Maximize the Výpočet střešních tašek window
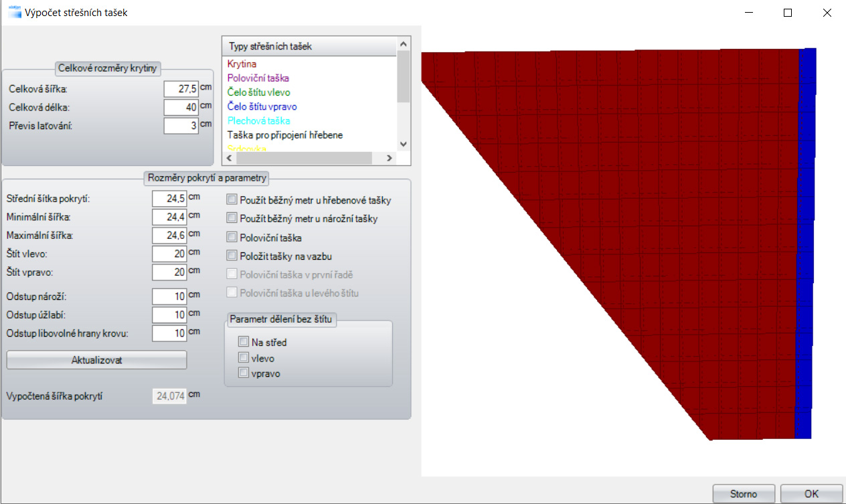846x504 pixels. point(788,12)
